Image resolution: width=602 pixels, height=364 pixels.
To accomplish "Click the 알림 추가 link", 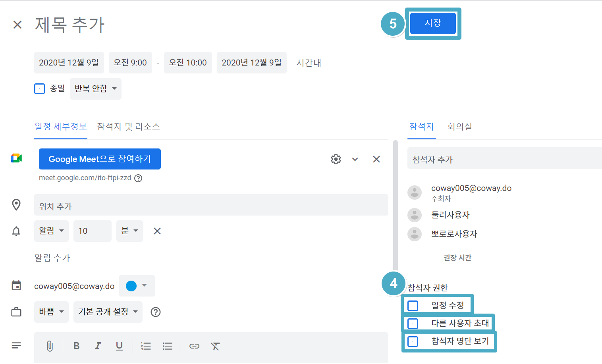I will pos(52,258).
